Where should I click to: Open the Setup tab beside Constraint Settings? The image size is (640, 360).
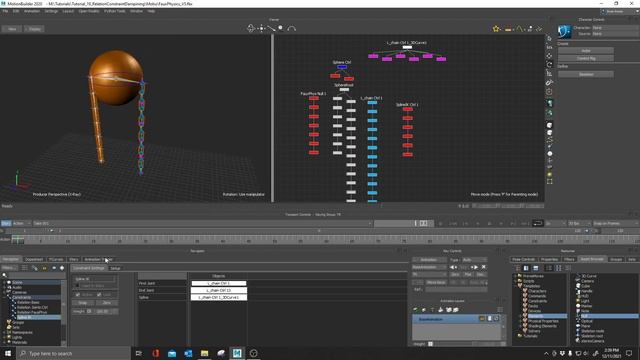click(x=116, y=268)
